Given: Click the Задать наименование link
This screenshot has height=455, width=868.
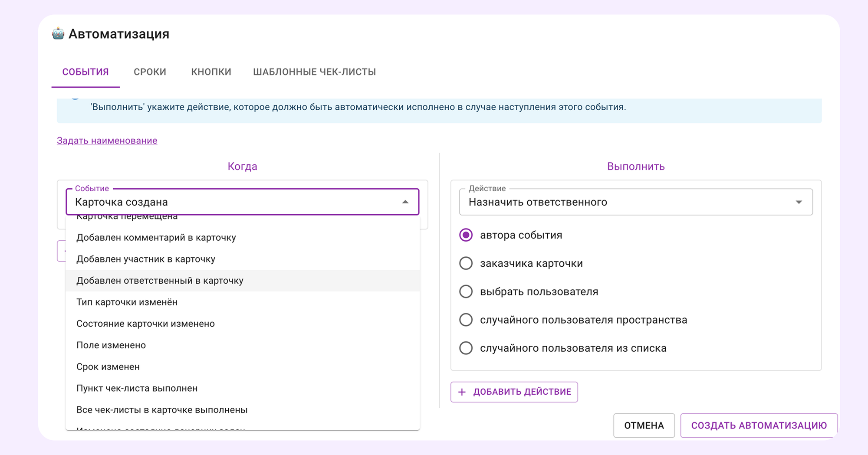Looking at the screenshot, I should (106, 140).
